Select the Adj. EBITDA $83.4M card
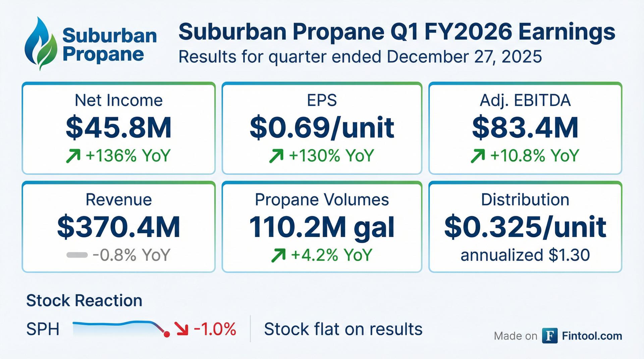 [x=525, y=128]
